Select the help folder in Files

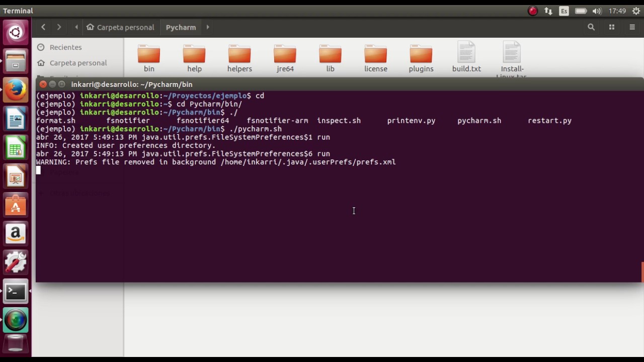coord(194,58)
